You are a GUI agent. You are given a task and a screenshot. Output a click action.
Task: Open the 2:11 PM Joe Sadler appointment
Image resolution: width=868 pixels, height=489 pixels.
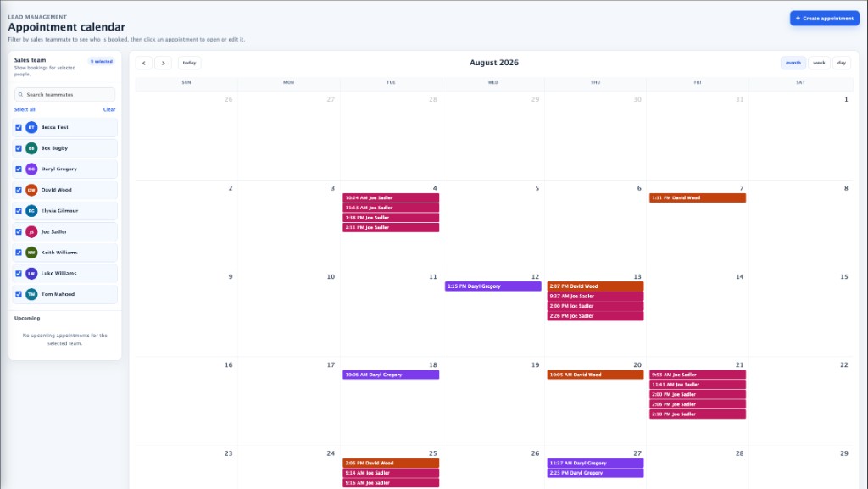coord(391,227)
